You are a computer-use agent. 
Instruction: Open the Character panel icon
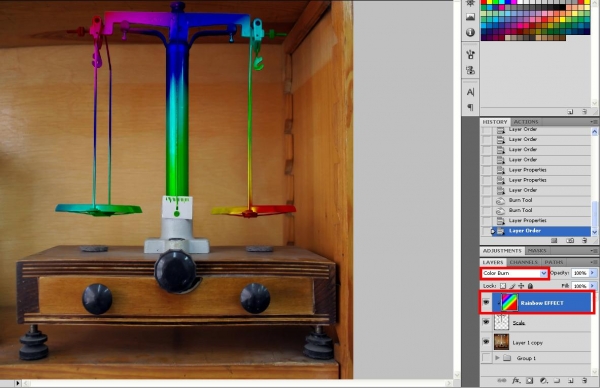point(470,92)
